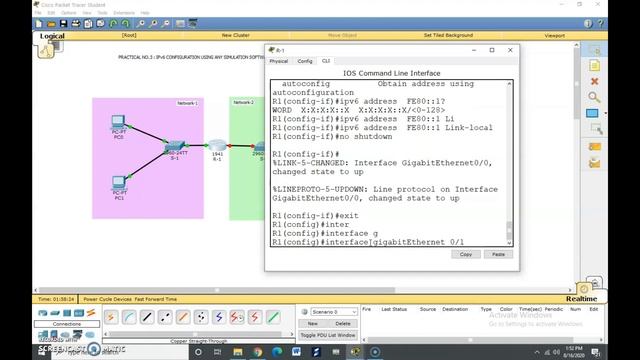Image resolution: width=640 pixels, height=360 pixels.
Task: Select the Resize Shape tool
Action: (596, 129)
